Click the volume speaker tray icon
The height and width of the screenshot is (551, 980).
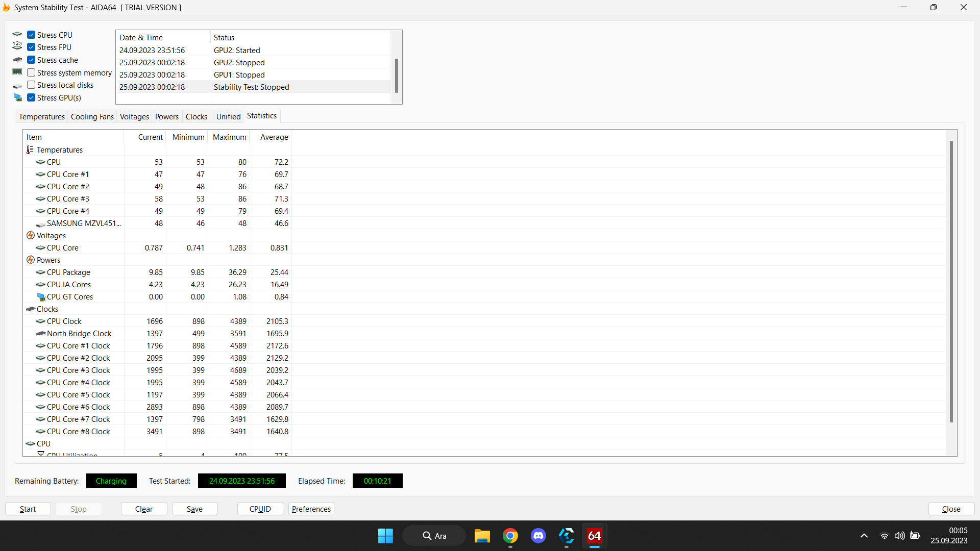tap(899, 536)
